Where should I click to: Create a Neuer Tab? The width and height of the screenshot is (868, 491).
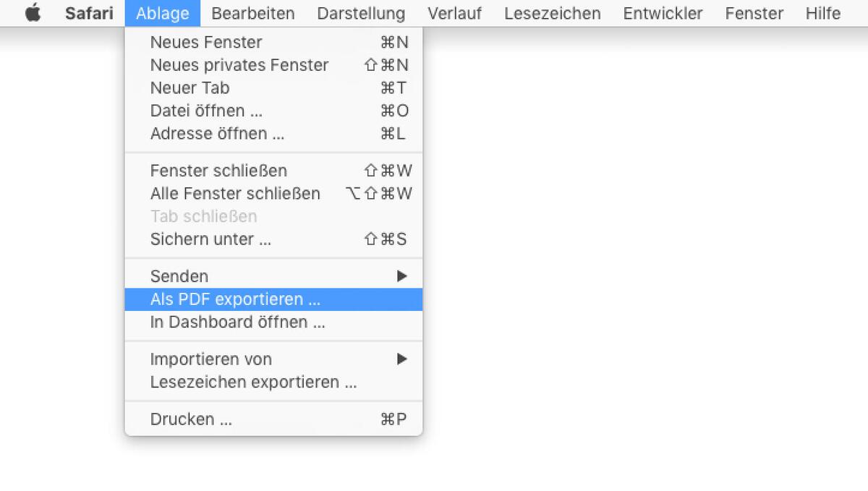point(190,87)
